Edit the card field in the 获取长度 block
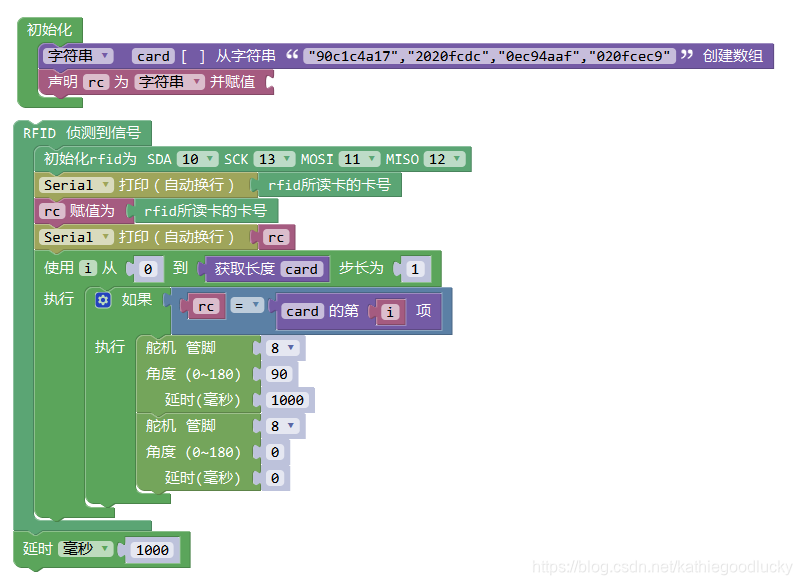802x585 pixels. coord(301,269)
